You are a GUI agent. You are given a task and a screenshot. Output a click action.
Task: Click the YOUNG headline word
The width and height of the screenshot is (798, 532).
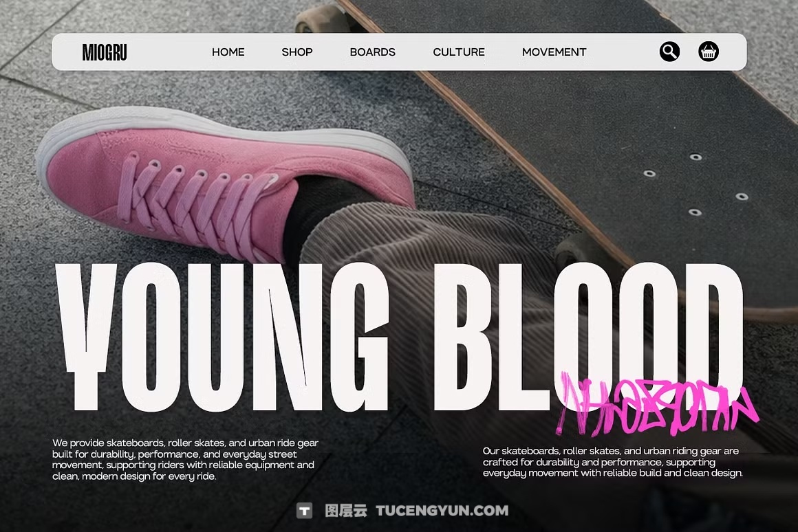click(x=222, y=337)
